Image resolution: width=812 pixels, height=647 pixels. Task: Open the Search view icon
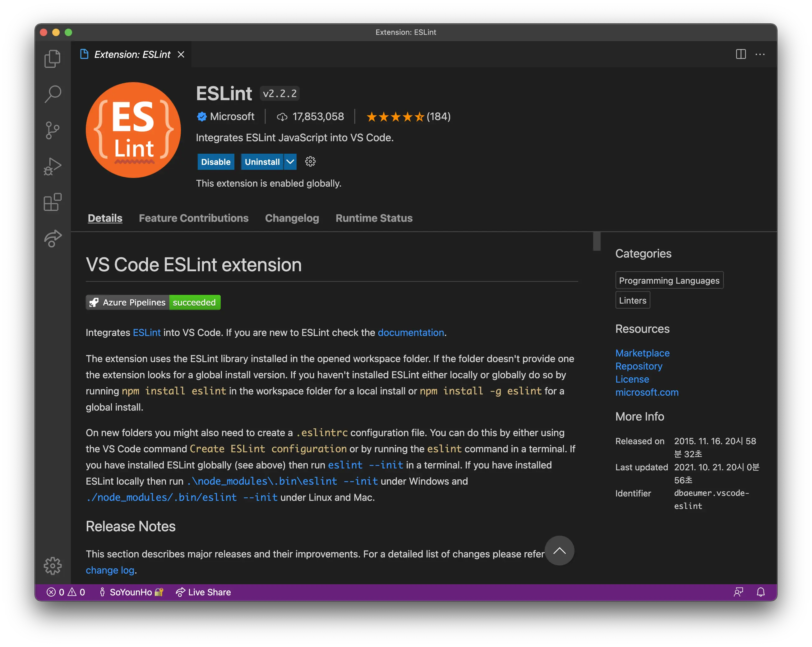(x=52, y=94)
